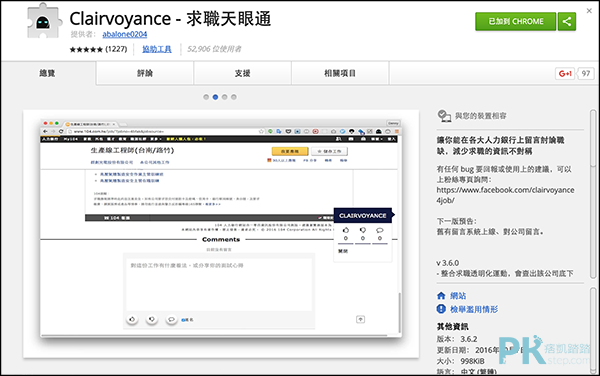600x376 pixels.
Task: Click the preview browser address bar
Action: [165, 131]
